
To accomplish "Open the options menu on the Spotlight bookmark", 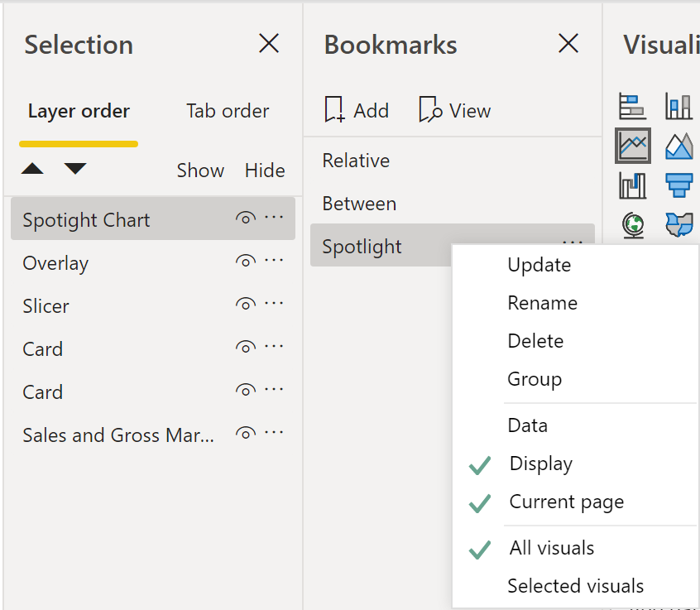I will pyautogui.click(x=573, y=241).
